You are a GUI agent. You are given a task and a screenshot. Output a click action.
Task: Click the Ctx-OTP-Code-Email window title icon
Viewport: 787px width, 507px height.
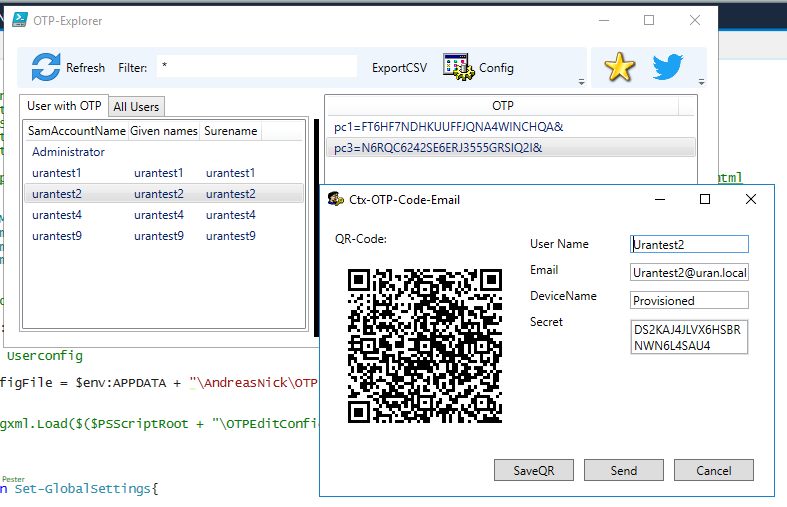click(336, 199)
